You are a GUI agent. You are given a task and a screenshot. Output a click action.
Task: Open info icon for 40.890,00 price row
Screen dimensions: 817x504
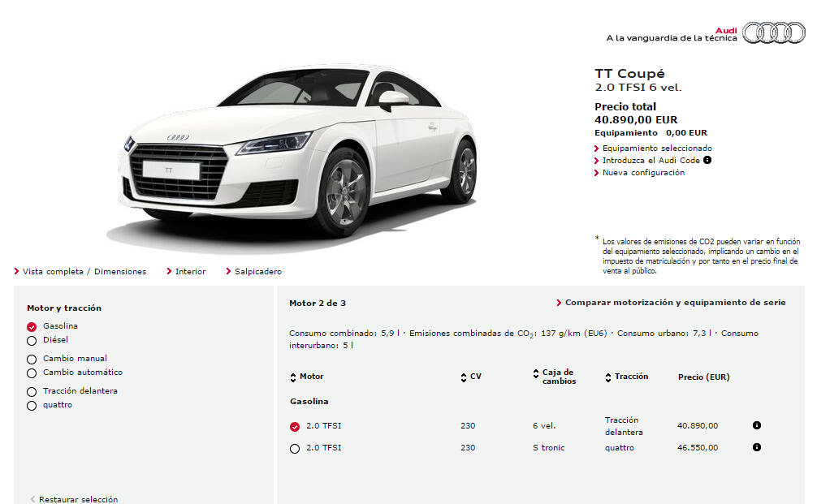point(757,425)
